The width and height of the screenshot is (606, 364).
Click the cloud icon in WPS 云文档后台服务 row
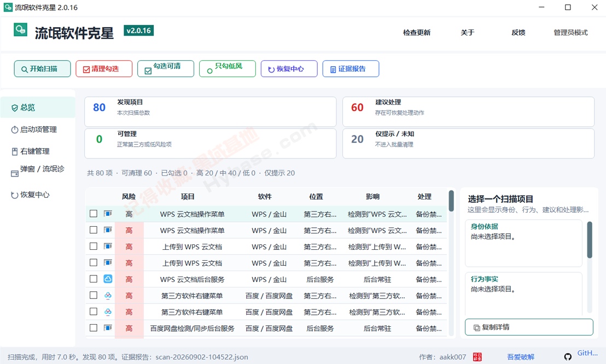(x=108, y=279)
